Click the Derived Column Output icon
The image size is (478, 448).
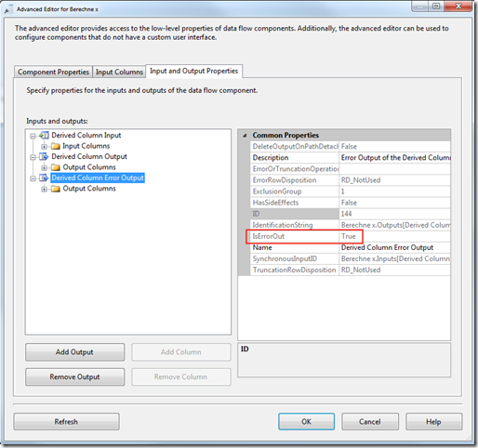(44, 156)
